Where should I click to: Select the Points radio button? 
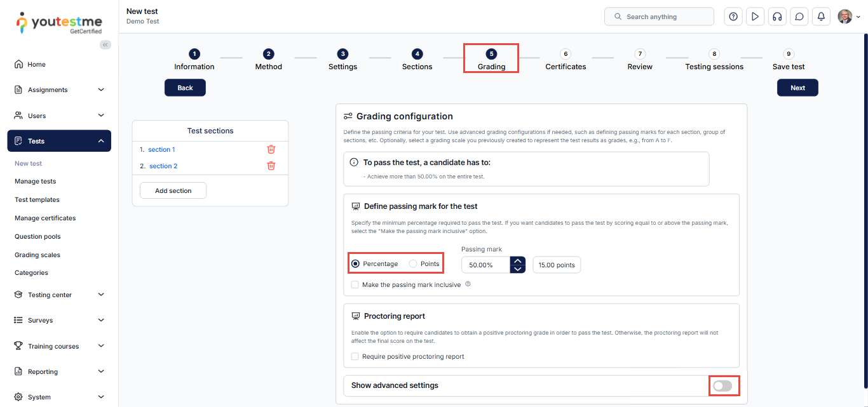[414, 264]
